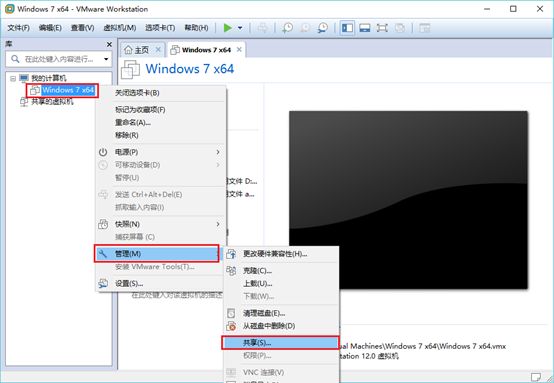Screen dimensions: 554x383
Task: Close the 主页 tab
Action: tap(158, 49)
